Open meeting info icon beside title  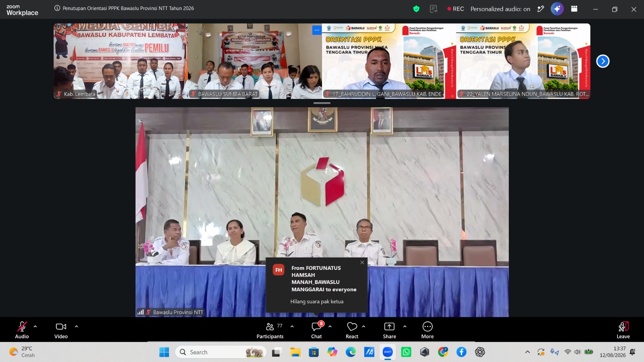click(57, 8)
